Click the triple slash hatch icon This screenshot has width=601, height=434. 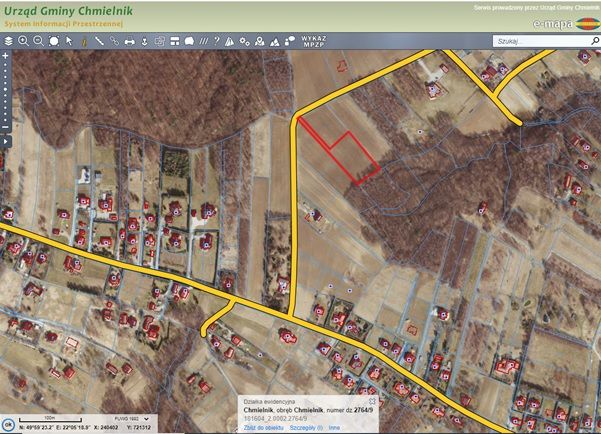(x=204, y=41)
